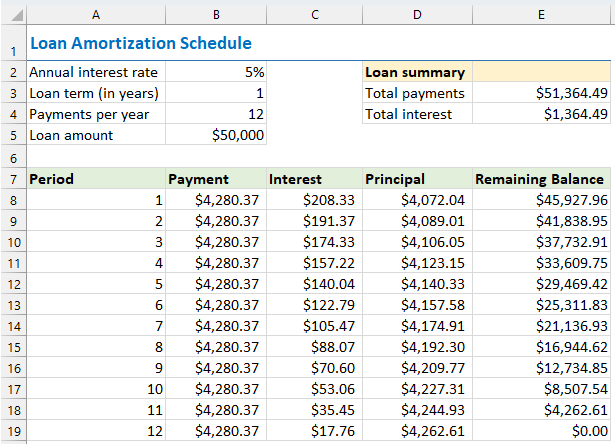Click the Loan Amortization Schedule title cell
Screen dimensions: 615x444
coord(141,43)
